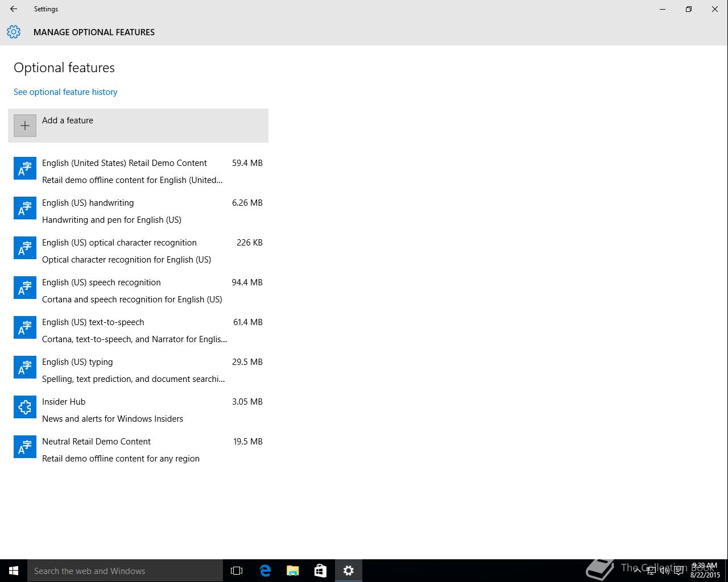The width and height of the screenshot is (728, 582).
Task: Click the volume speaker tray icon
Action: [x=664, y=571]
